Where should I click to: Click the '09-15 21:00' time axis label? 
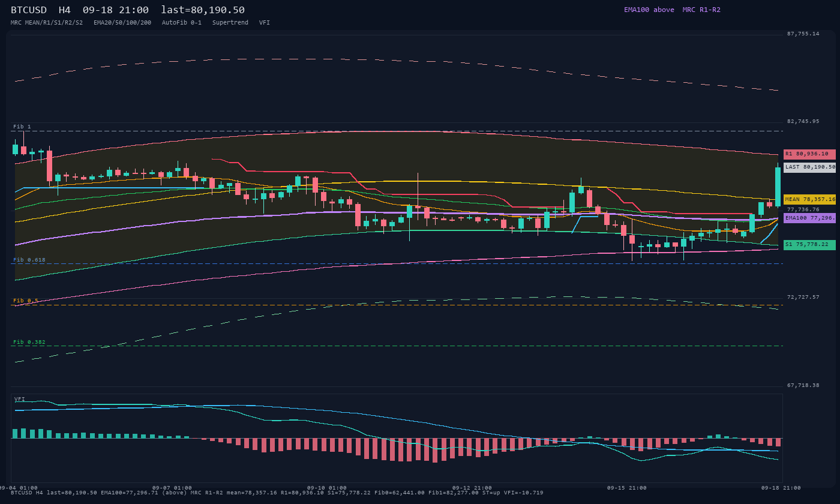(x=627, y=488)
